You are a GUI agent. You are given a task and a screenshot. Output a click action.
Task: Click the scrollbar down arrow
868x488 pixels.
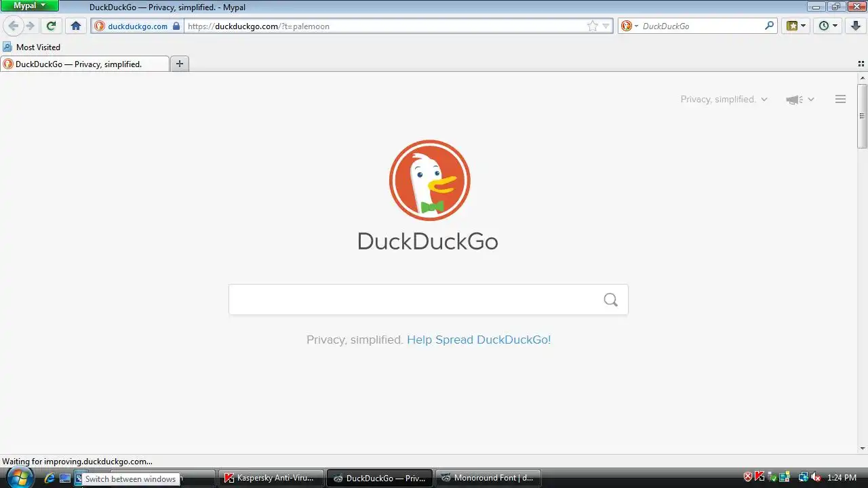(x=863, y=448)
